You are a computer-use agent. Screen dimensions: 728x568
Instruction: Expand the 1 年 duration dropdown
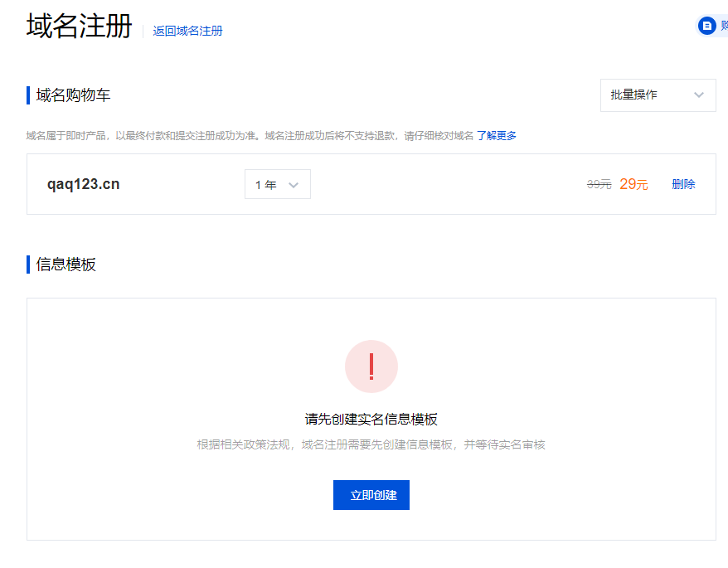[278, 184]
